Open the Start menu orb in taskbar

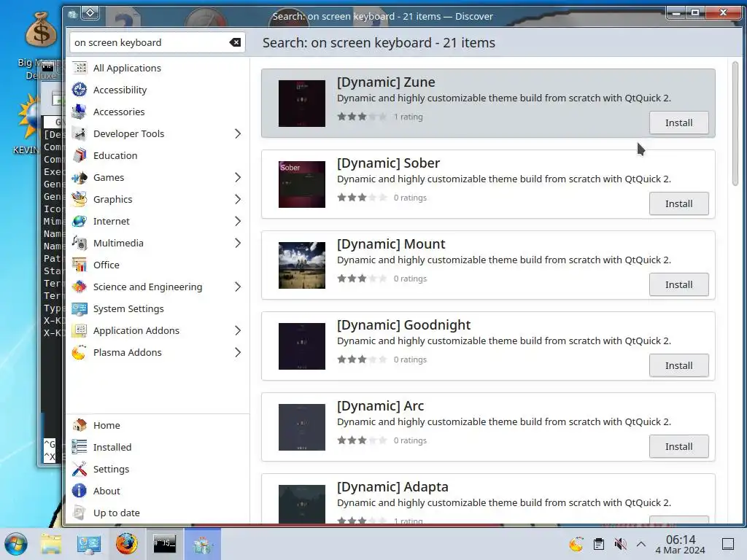(x=16, y=544)
